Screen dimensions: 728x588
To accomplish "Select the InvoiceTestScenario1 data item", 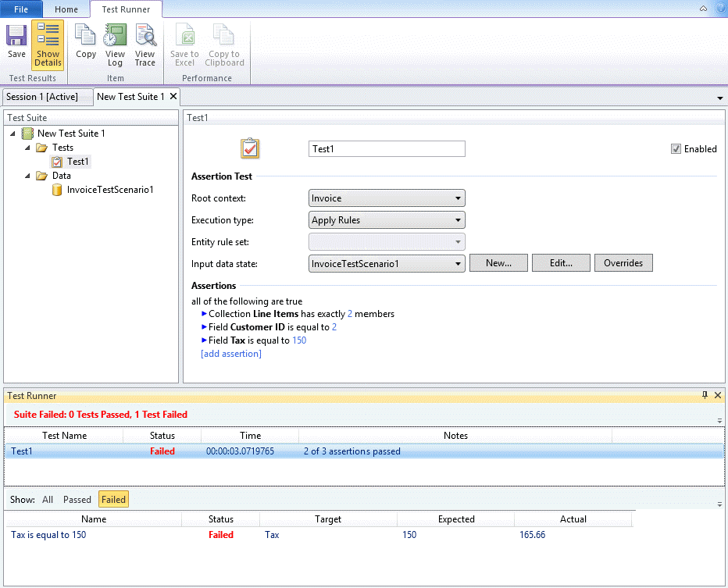I will (x=109, y=190).
